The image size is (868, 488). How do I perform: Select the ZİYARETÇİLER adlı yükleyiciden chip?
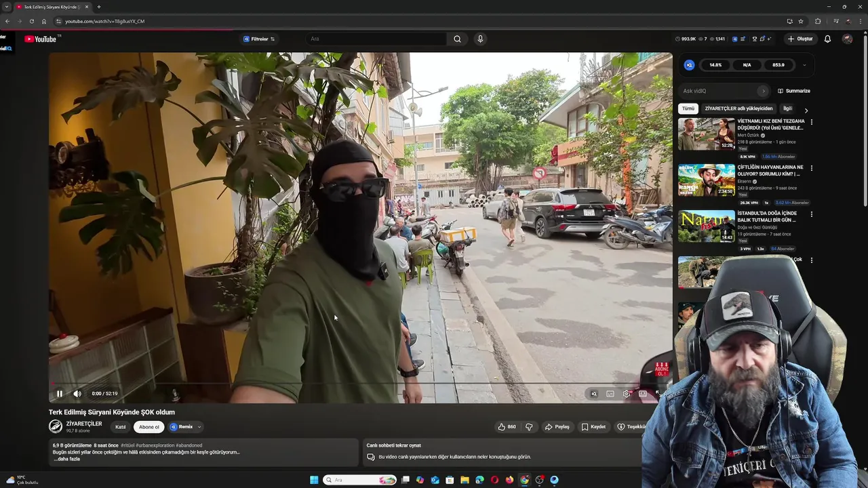pos(738,108)
